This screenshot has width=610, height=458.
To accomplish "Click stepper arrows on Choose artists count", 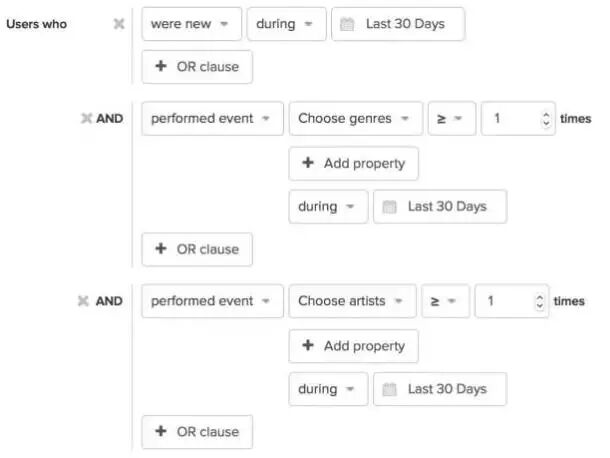I will pyautogui.click(x=541, y=301).
